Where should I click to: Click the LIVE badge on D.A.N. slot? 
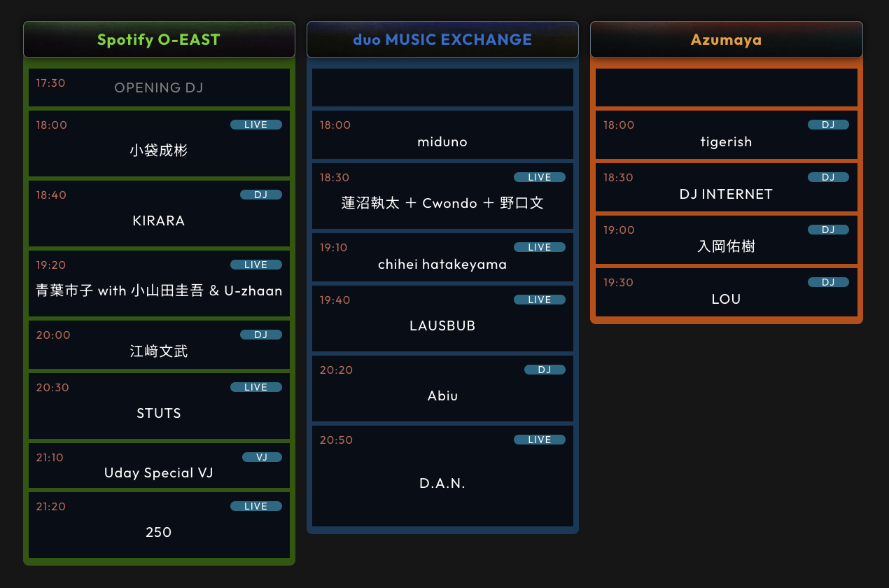coord(539,440)
